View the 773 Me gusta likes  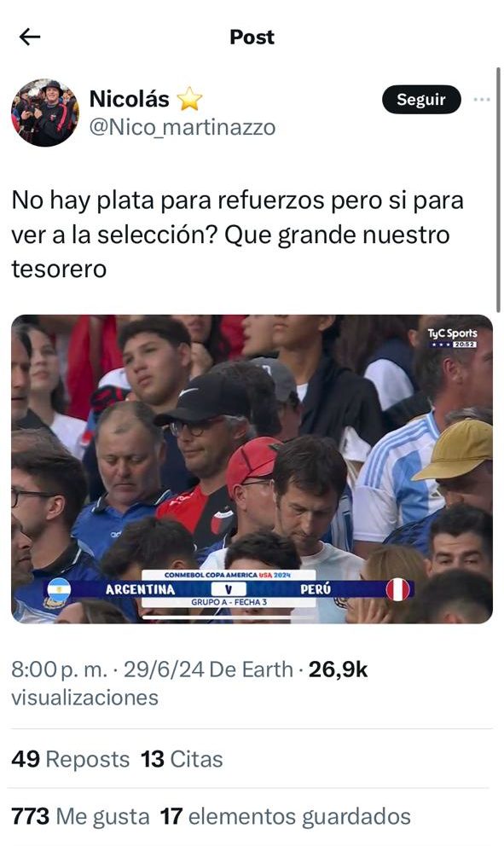pyautogui.click(x=80, y=816)
